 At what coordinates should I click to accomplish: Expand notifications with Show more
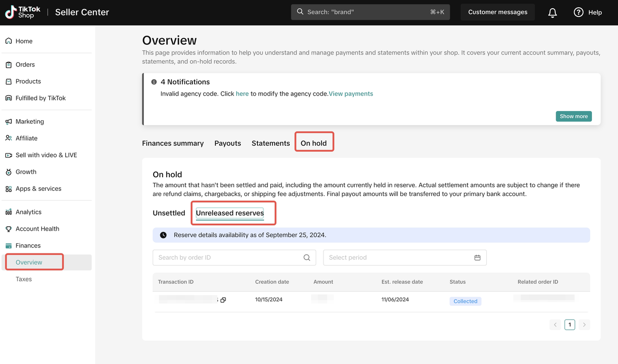(x=574, y=116)
